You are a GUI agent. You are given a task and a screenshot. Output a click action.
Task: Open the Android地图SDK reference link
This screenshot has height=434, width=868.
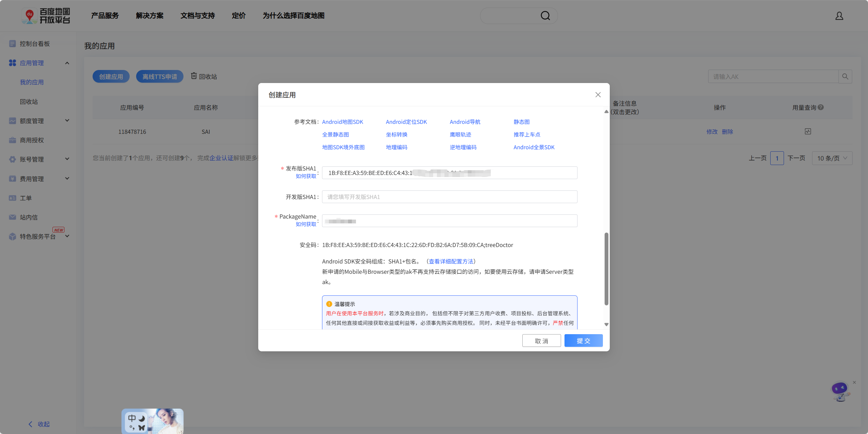click(342, 122)
